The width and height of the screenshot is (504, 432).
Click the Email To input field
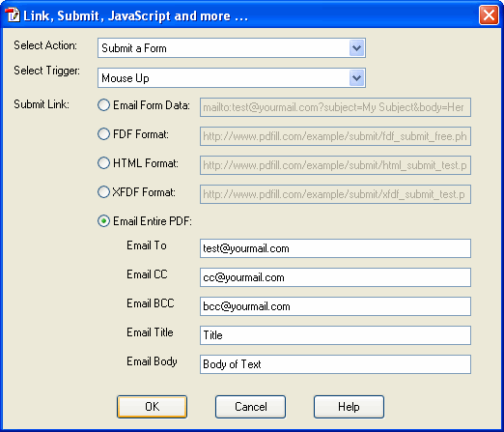coord(335,248)
